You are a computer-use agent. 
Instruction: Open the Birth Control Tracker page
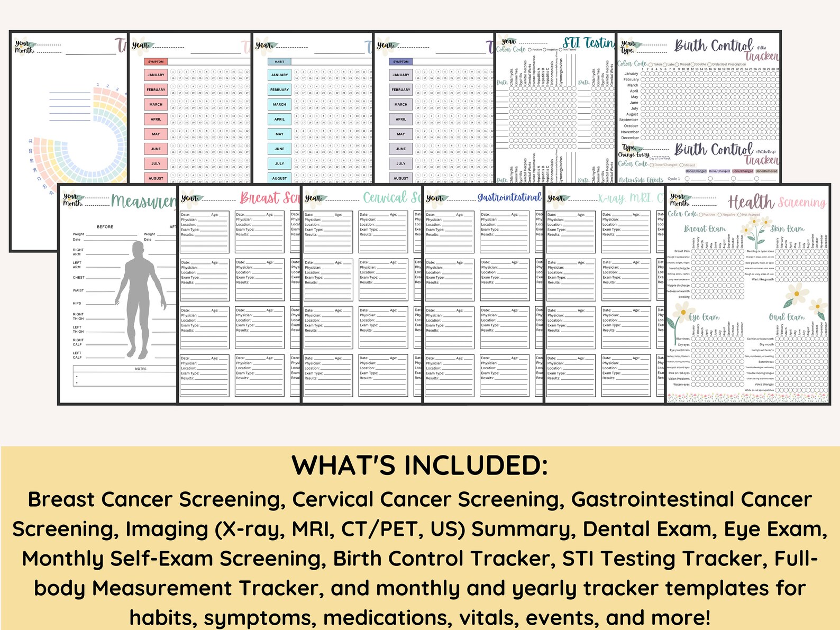[x=699, y=108]
